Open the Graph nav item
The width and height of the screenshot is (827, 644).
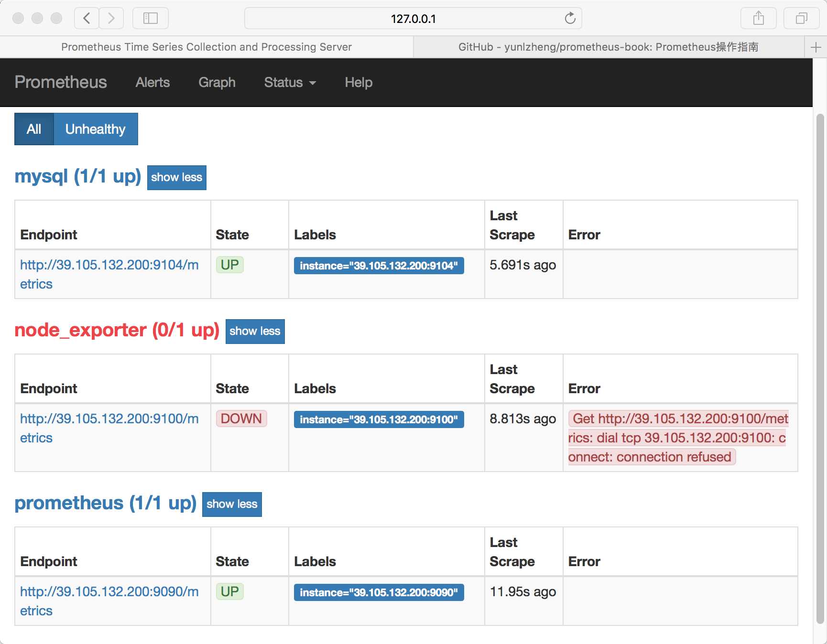click(217, 82)
